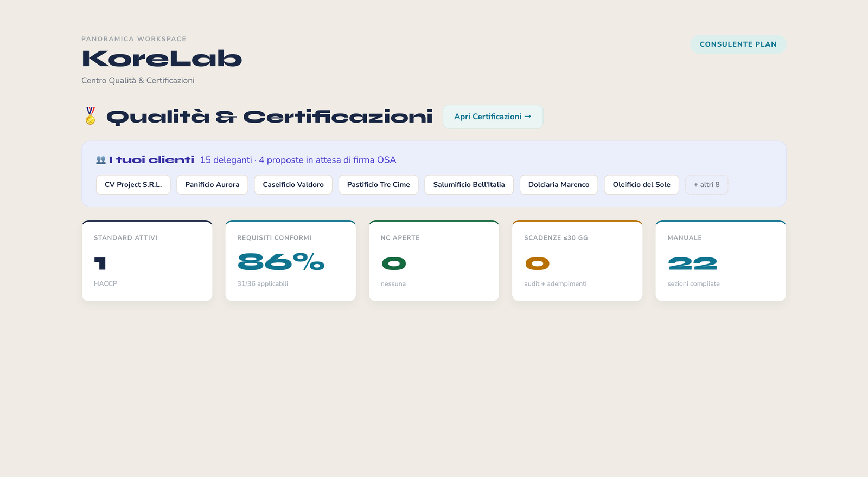Image resolution: width=868 pixels, height=477 pixels.
Task: Click the 'PANORAMICA WORKSPACE' label
Action: click(x=134, y=39)
